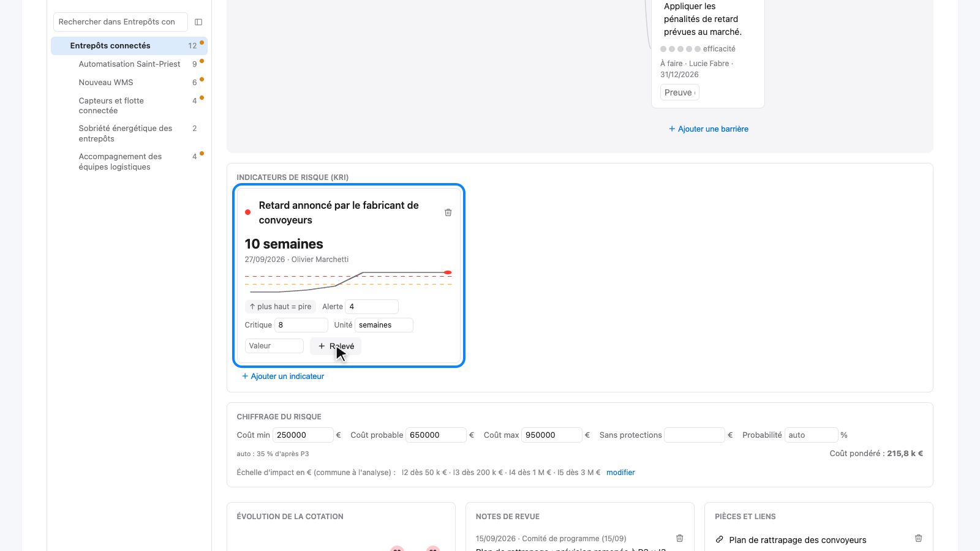Click the modifier link for impact scale
Screen dimensions: 980x551
620,473
